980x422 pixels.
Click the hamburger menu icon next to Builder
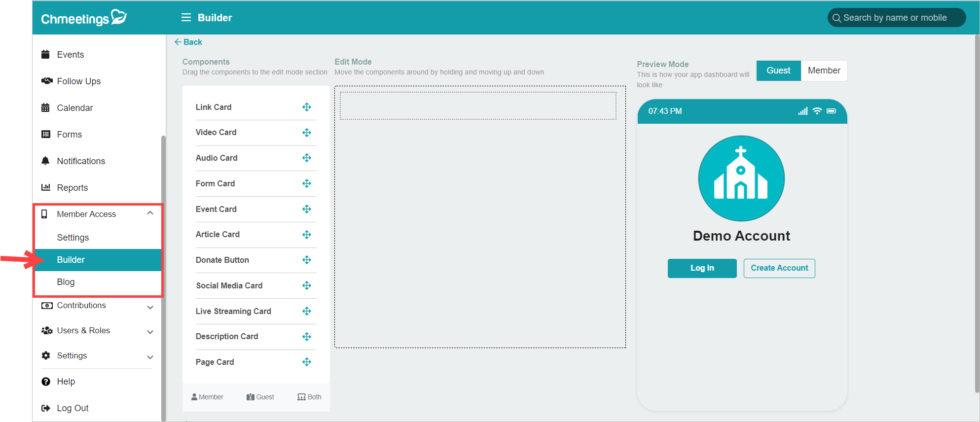[186, 18]
